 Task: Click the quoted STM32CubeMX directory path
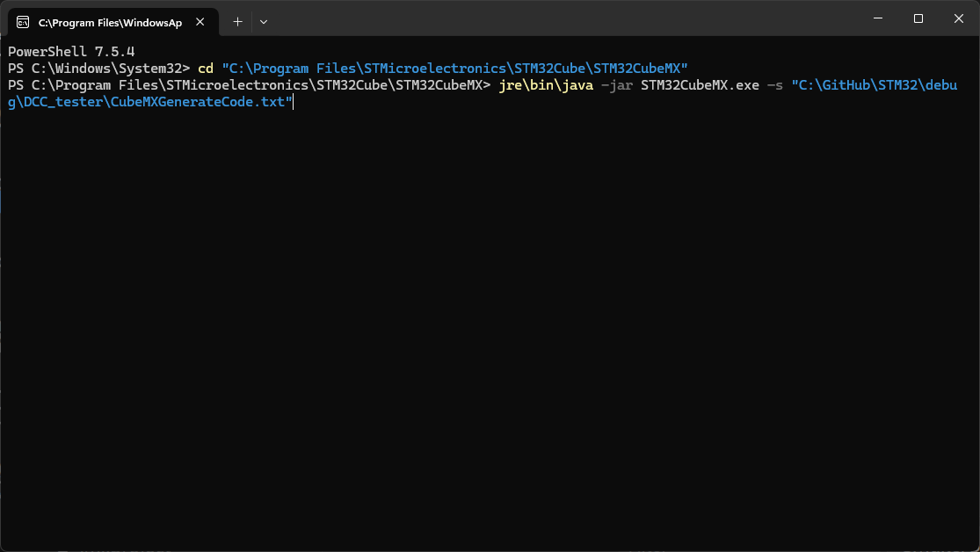pyautogui.click(x=457, y=68)
